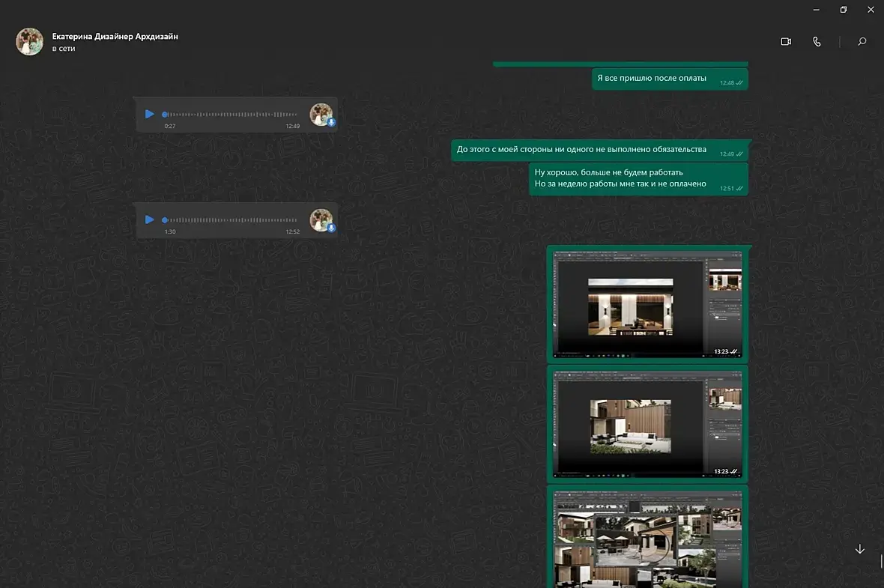Open contact info for Екатерина Дизайнер Архдизайн
The image size is (884, 588).
(115, 36)
